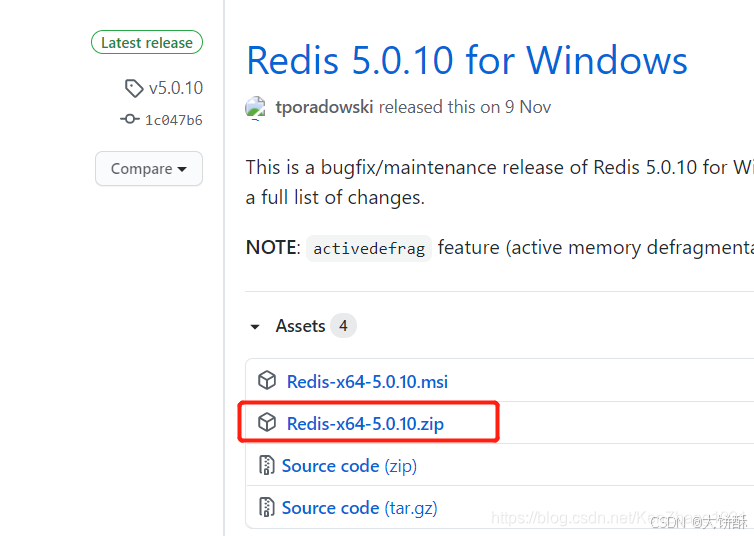Screen dimensions: 754x536
Task: Click the Assets count badge 4
Action: (343, 326)
